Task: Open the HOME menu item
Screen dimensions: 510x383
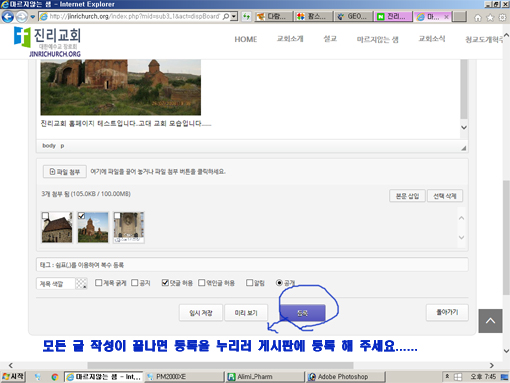Action: (x=246, y=39)
